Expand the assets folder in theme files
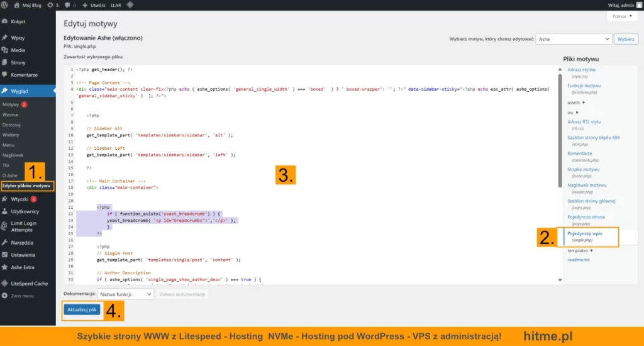 (x=576, y=102)
